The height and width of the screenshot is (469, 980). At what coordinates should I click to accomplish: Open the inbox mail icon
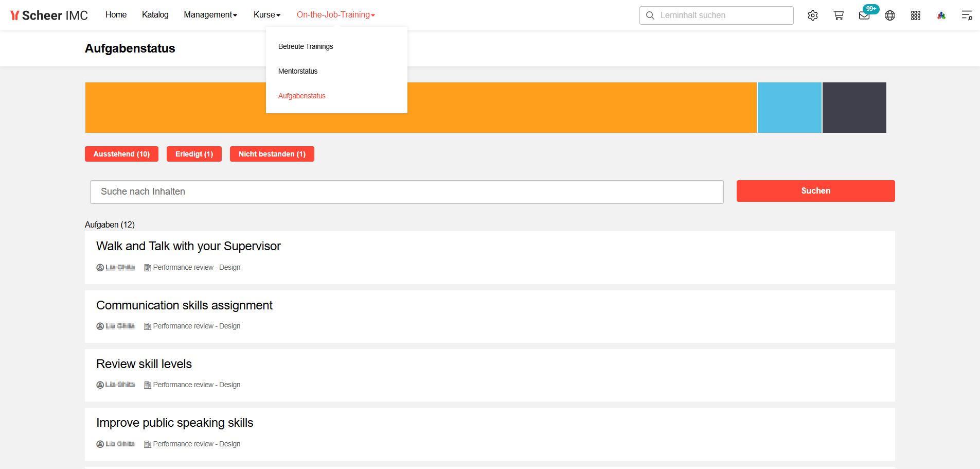pos(864,15)
